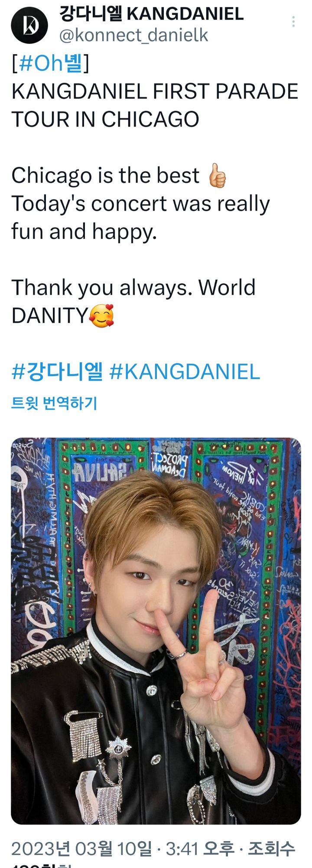The width and height of the screenshot is (312, 868).
Task: Open the #강다니엘 hashtag
Action: pyautogui.click(x=57, y=372)
